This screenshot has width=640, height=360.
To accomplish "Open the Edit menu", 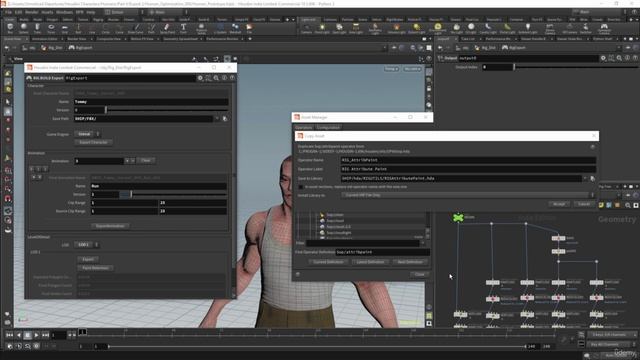I will (x=18, y=12).
